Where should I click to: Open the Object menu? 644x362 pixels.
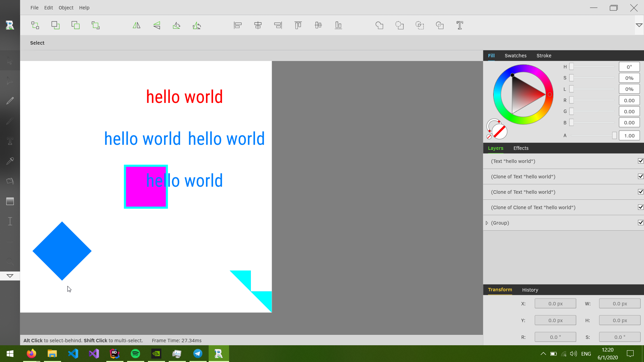(x=66, y=7)
